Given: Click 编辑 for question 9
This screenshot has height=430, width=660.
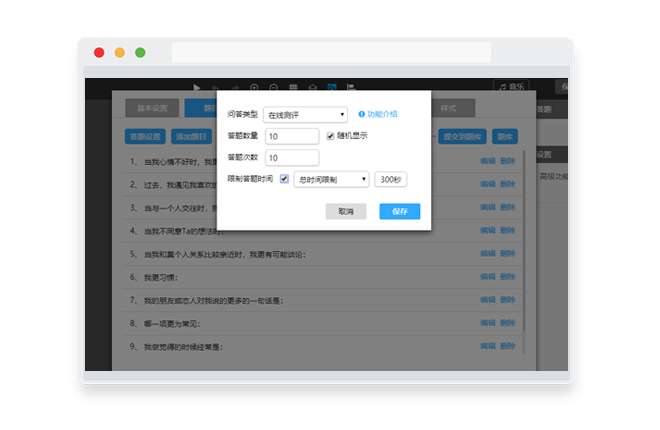Looking at the screenshot, I should click(488, 346).
